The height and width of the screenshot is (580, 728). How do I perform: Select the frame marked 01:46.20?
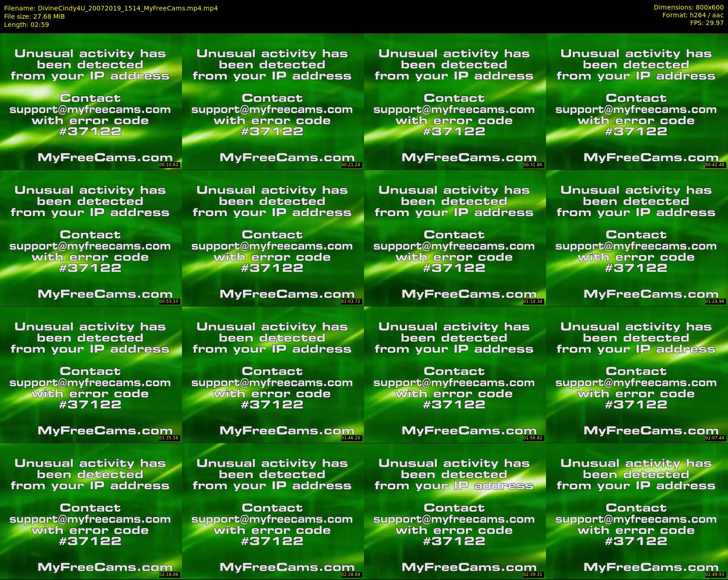click(273, 374)
